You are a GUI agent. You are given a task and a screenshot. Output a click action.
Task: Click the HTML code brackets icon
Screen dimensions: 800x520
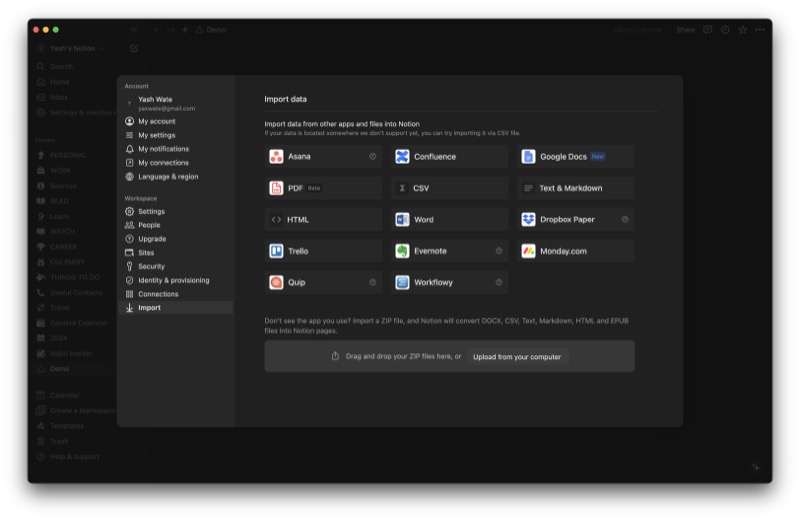click(x=276, y=219)
